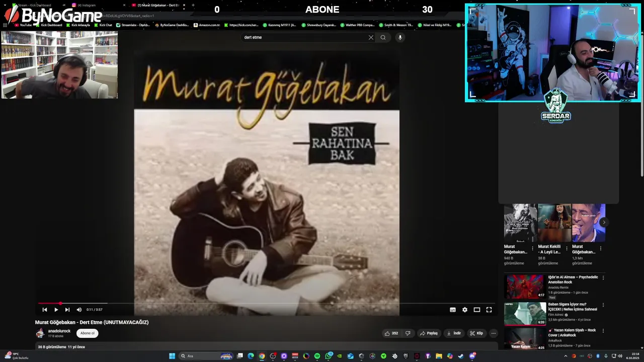
Task: Click the video title Murat Göğebakan - Dert Etme
Action: click(x=92, y=322)
